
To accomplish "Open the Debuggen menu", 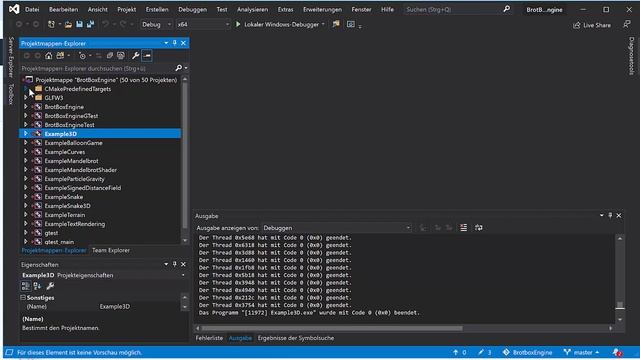I will point(192,9).
